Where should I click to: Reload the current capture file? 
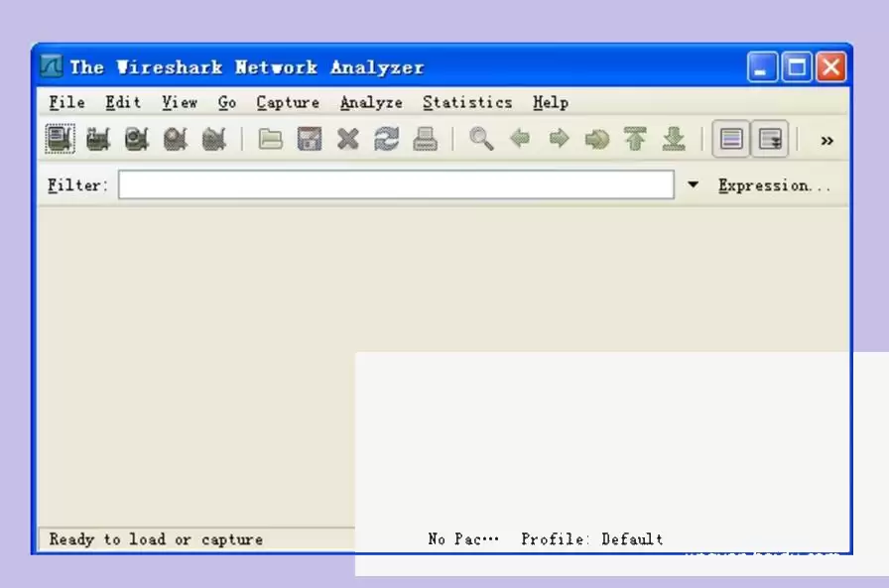point(386,139)
